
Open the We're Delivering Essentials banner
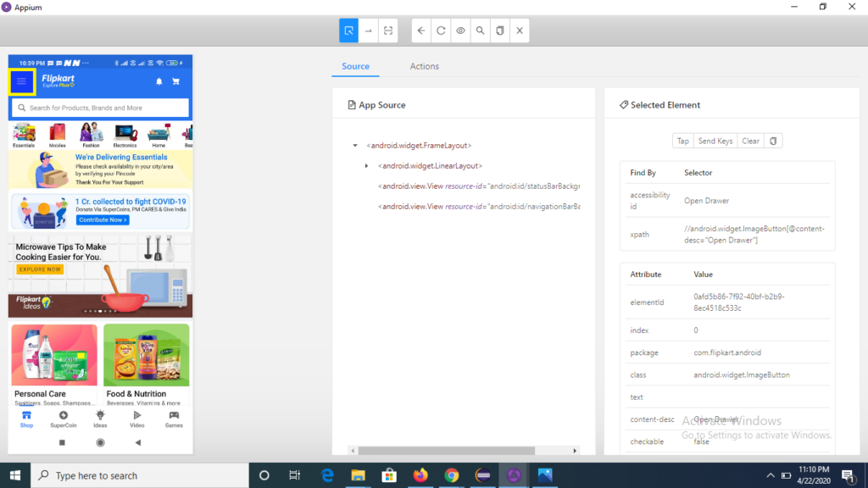click(100, 169)
